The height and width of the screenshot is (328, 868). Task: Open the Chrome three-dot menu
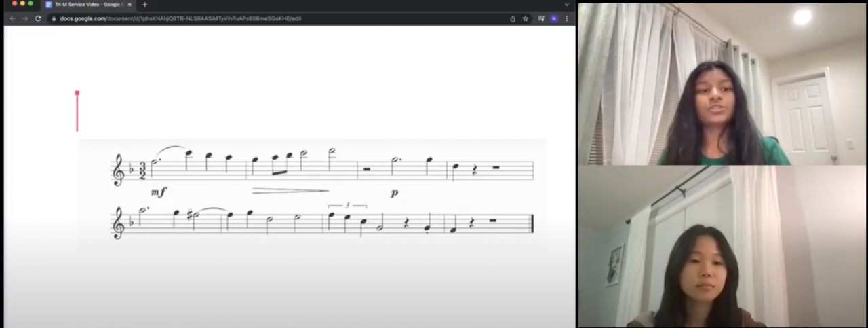pos(567,18)
